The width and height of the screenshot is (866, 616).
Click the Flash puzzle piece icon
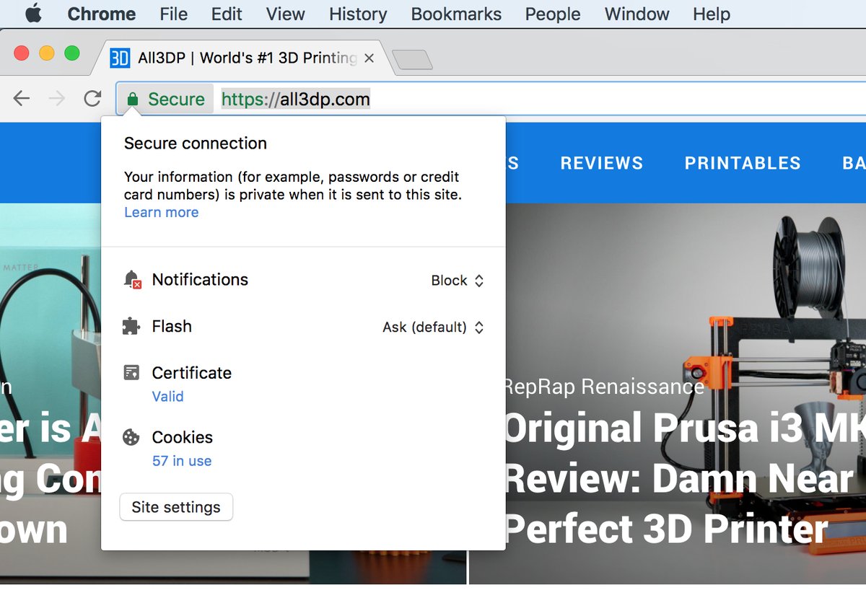pos(131,327)
